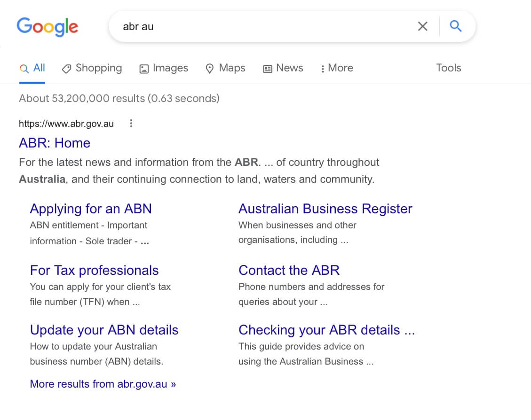Open the 'Contact the ABR' sitelink
531x420 pixels.
point(289,271)
